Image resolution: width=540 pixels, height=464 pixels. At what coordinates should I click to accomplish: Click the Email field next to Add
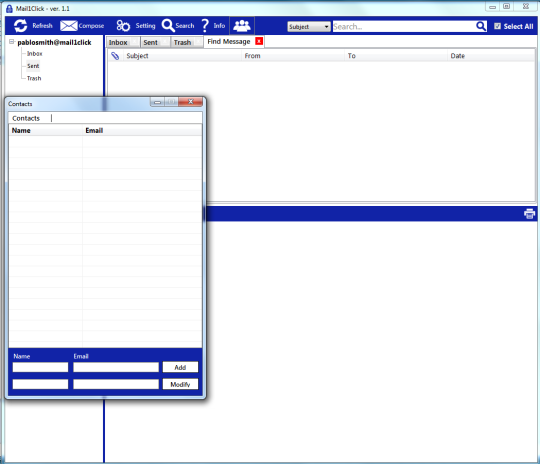116,367
